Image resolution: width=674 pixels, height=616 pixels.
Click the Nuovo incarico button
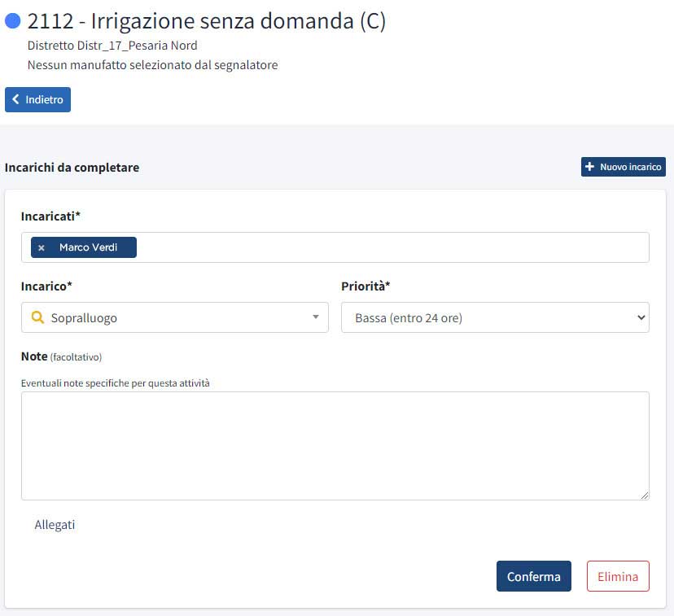(623, 166)
